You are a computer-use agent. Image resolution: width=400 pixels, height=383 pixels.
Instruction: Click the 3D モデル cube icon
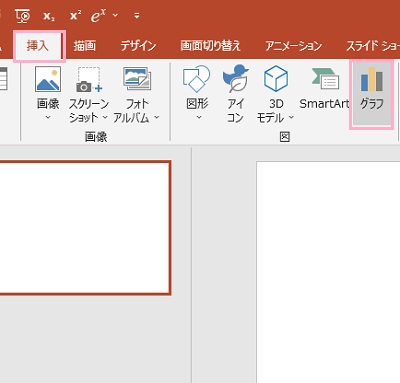(276, 79)
